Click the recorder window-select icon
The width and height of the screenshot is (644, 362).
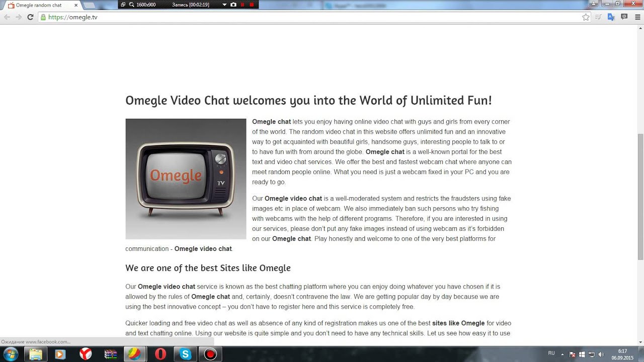(x=123, y=5)
